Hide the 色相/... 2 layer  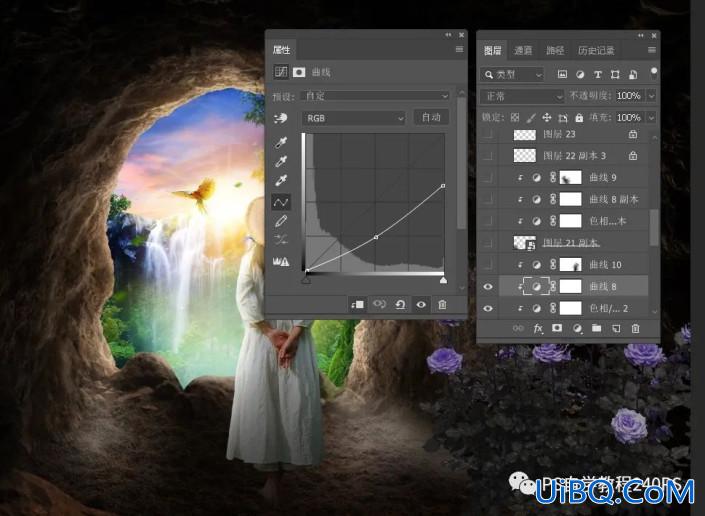coord(488,308)
